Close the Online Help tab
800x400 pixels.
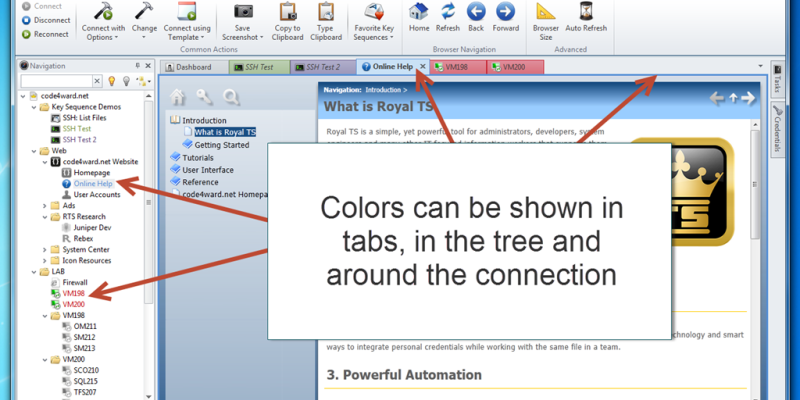[x=422, y=67]
